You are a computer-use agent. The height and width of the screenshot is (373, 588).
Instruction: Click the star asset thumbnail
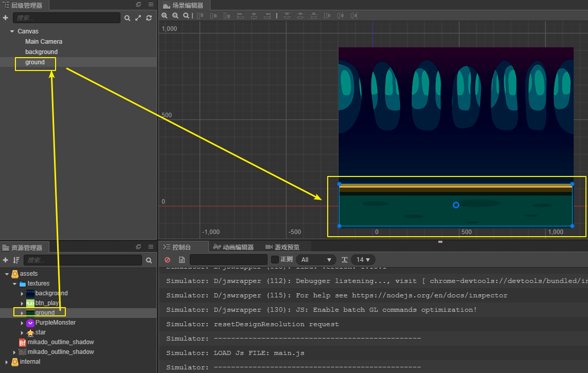coord(30,332)
